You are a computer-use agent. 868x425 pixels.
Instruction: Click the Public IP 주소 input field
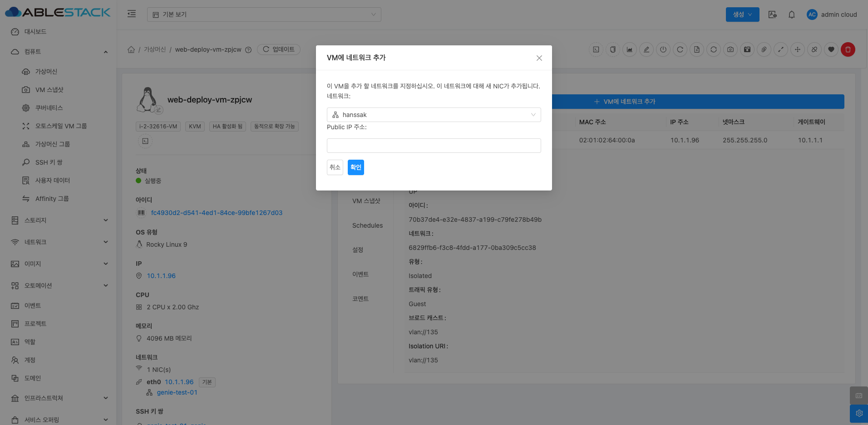coord(434,146)
